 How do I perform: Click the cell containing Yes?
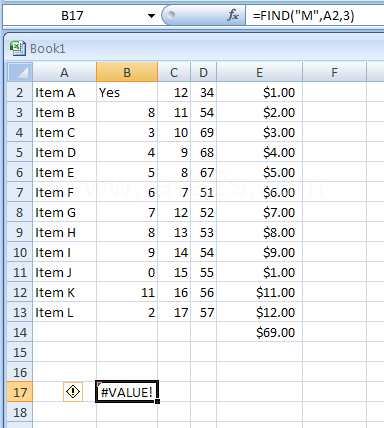tap(127, 92)
